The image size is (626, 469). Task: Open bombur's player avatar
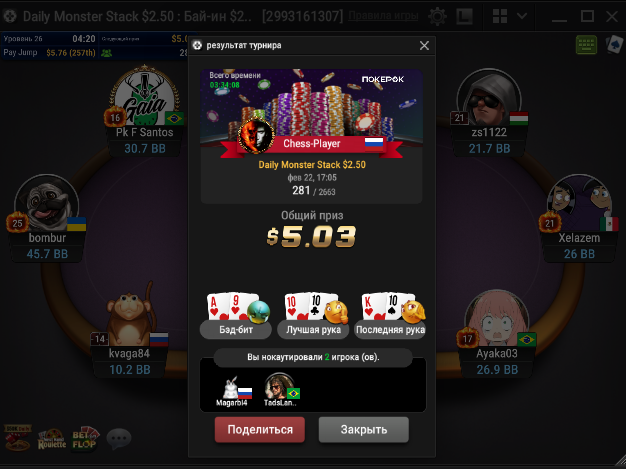pos(47,203)
